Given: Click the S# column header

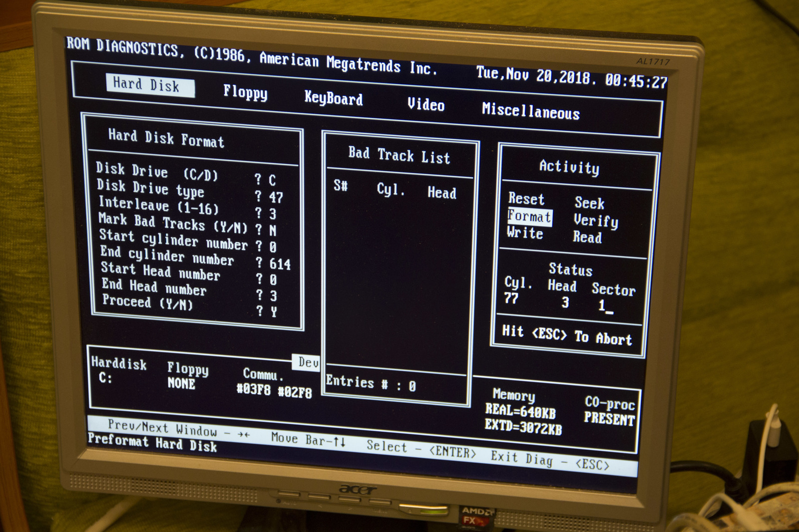Looking at the screenshot, I should tap(341, 186).
